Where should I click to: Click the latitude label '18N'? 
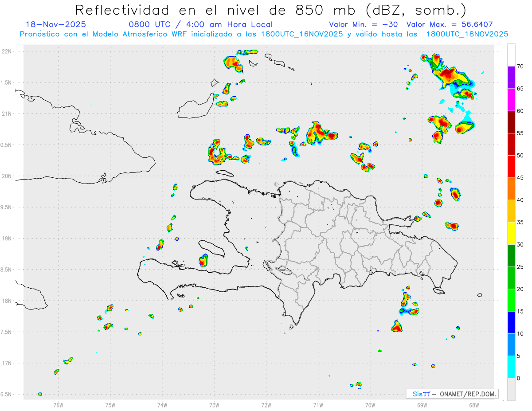point(8,301)
